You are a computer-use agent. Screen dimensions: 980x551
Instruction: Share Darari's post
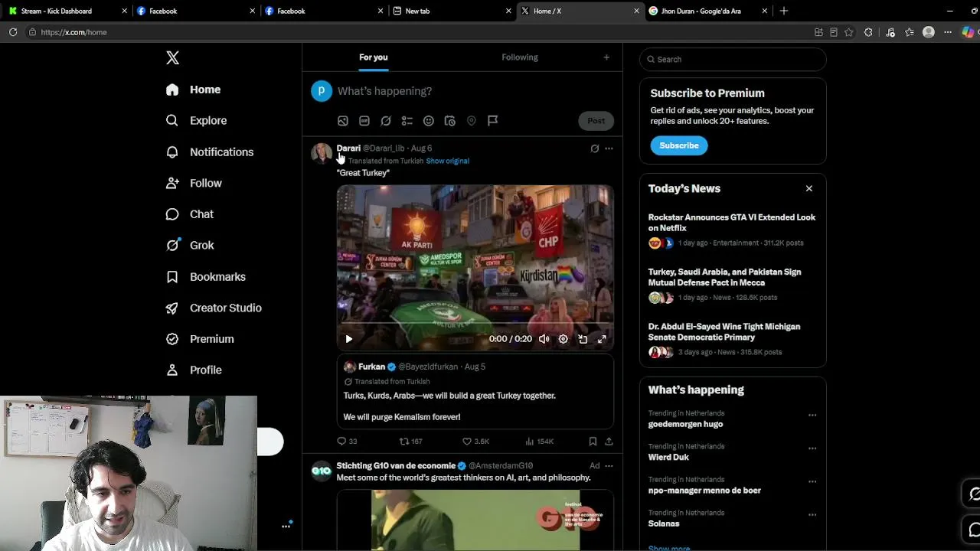pos(609,442)
